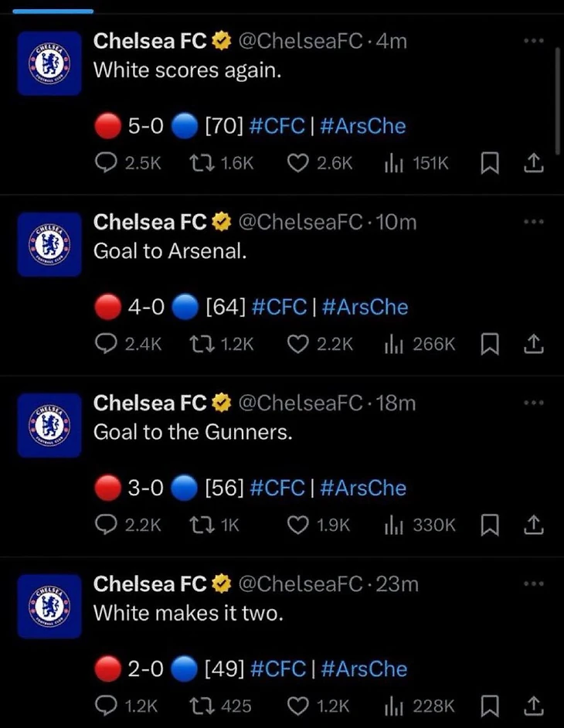Screen dimensions: 564x728
Task: Expand the menu for 'Goal to the Gunners' tweet
Action: click(x=535, y=403)
